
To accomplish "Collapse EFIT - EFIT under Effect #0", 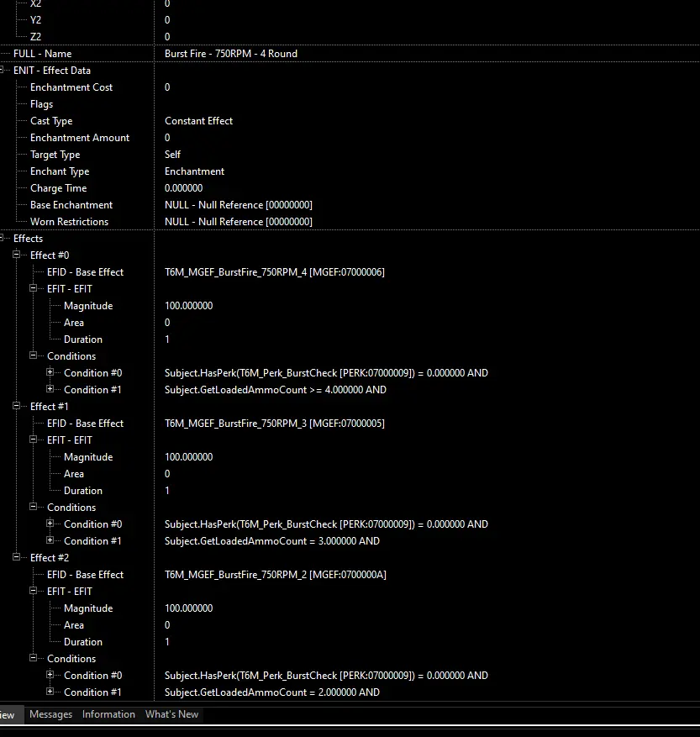I will coord(34,288).
